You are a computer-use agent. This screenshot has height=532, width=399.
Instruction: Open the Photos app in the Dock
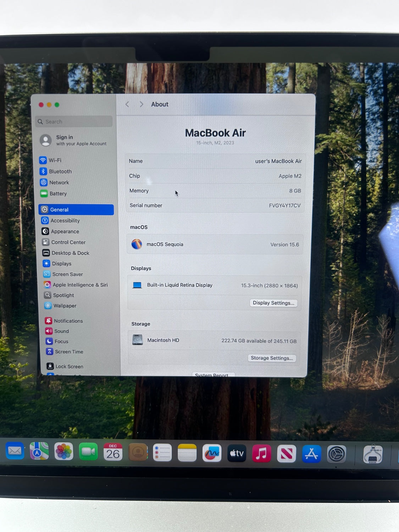tap(64, 452)
